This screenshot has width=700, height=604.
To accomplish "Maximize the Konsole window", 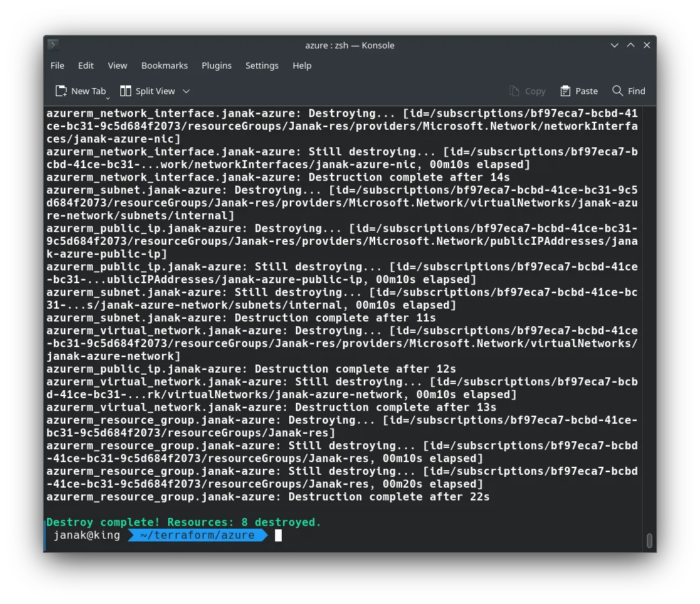I will 631,45.
